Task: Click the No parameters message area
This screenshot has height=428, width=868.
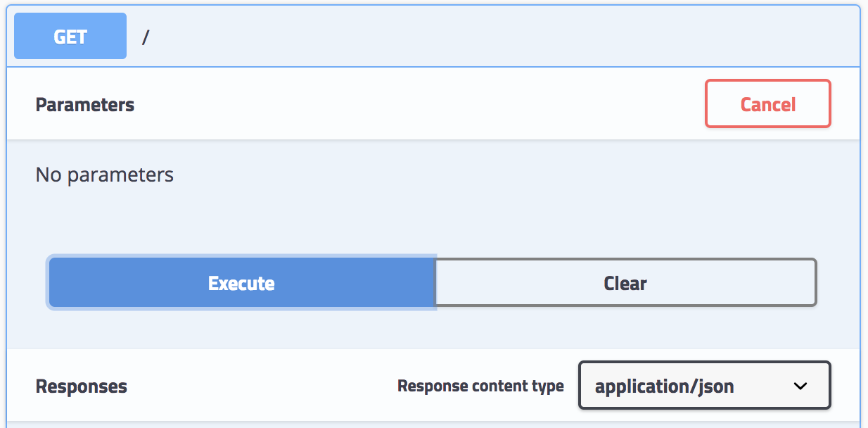Action: pos(104,175)
